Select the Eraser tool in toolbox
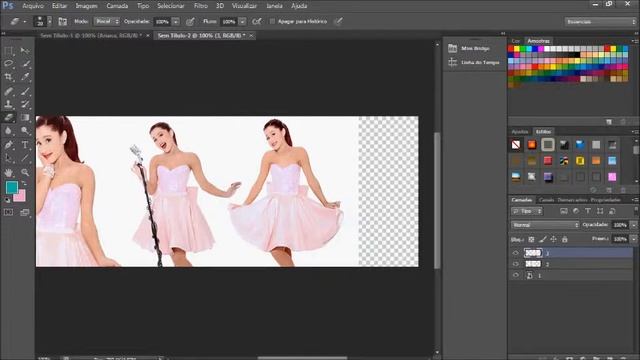 [8, 118]
